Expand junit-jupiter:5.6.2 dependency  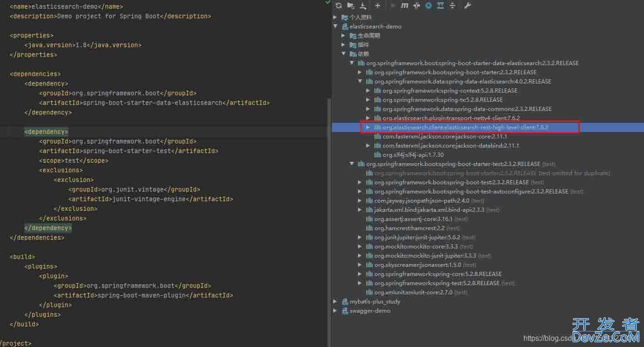click(360, 237)
